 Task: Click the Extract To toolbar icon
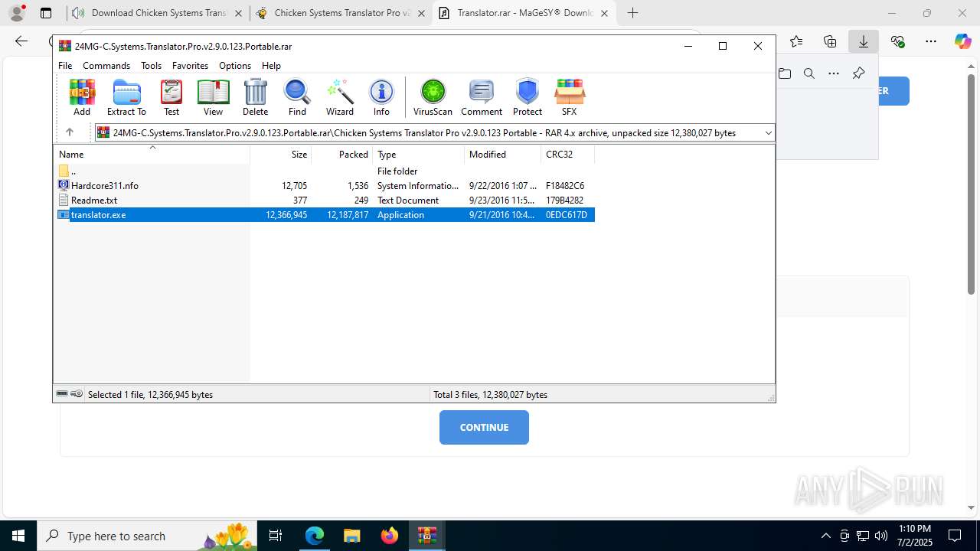click(x=126, y=97)
